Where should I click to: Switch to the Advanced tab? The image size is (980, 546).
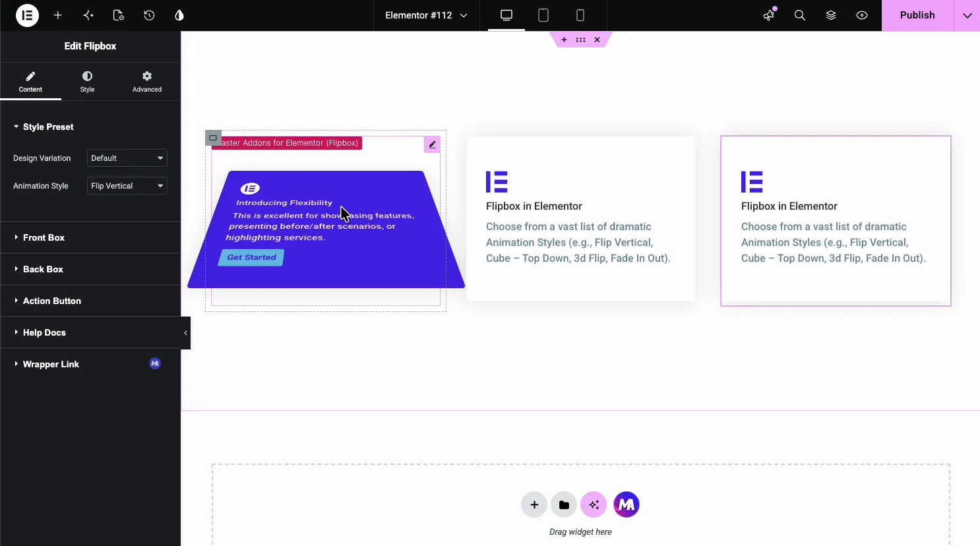click(147, 82)
